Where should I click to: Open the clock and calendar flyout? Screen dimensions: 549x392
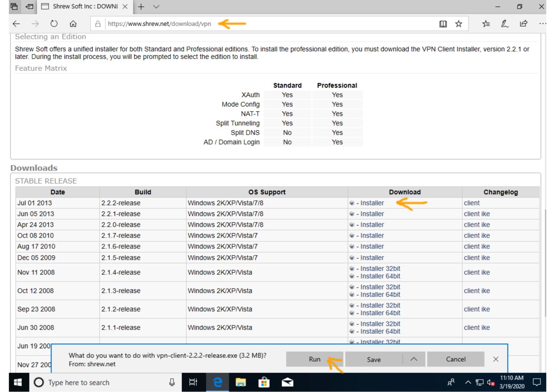click(512, 382)
